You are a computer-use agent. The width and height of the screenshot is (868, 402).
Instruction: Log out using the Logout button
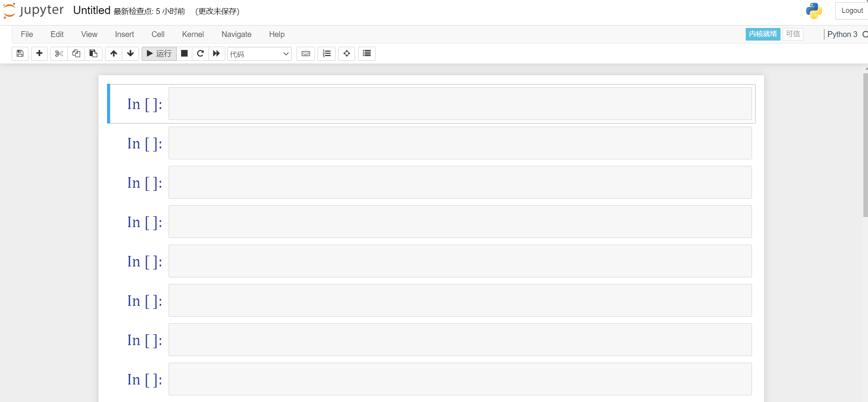pyautogui.click(x=852, y=11)
